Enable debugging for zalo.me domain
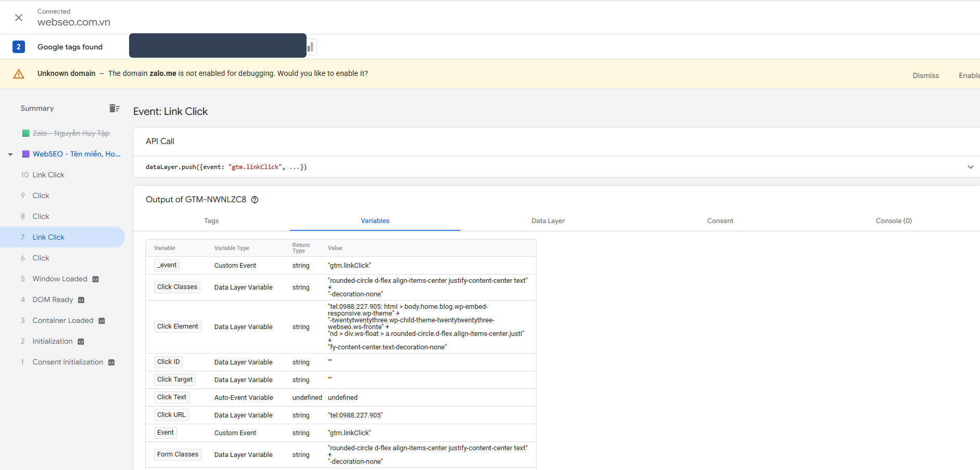 pyautogui.click(x=969, y=75)
